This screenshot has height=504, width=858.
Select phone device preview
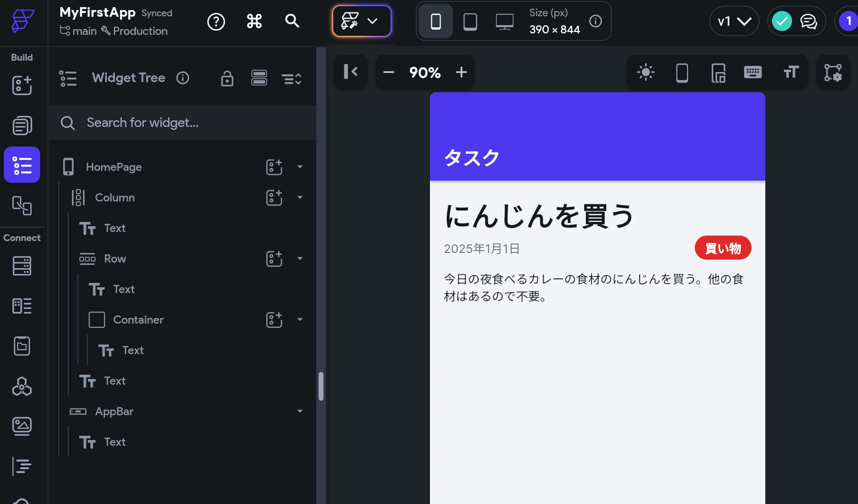pos(436,21)
